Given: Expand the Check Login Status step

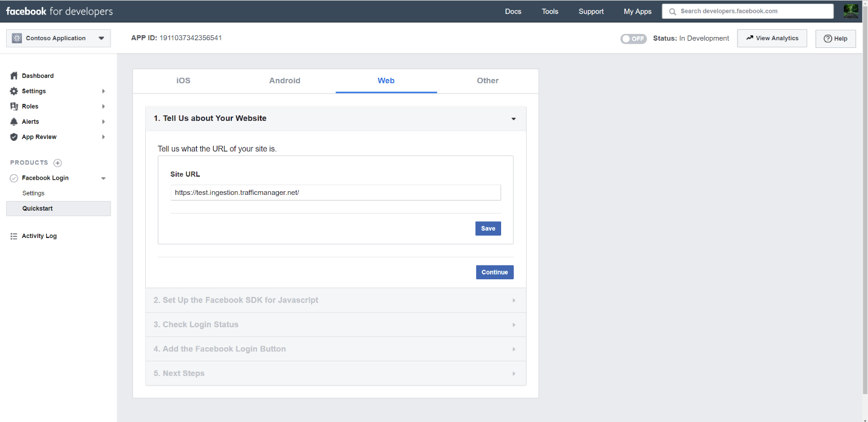Looking at the screenshot, I should tap(335, 324).
